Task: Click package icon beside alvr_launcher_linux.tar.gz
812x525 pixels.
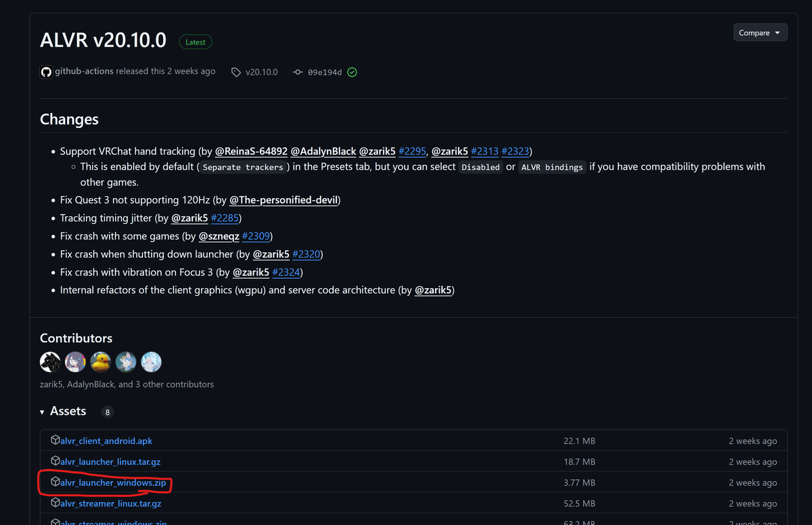Action: click(x=55, y=461)
